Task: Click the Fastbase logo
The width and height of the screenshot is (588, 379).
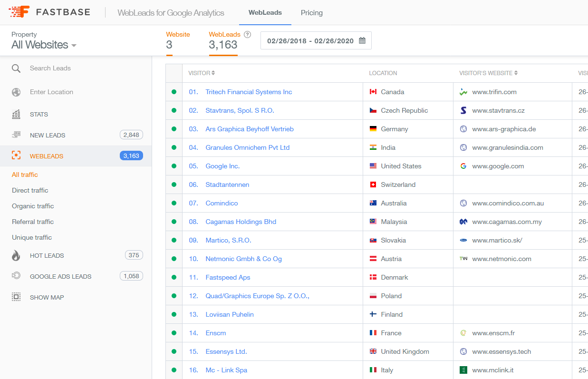Action: 49,12
